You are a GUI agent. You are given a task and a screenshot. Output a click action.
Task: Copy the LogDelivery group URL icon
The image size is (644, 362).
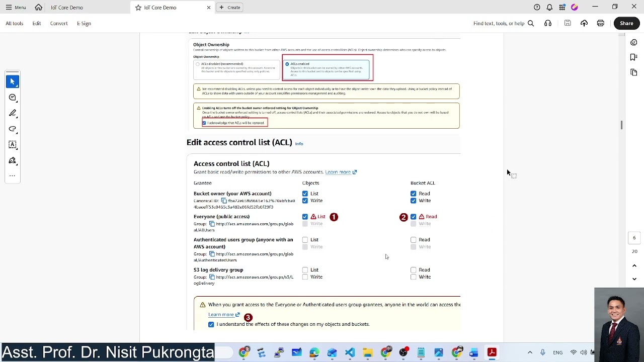click(x=212, y=278)
